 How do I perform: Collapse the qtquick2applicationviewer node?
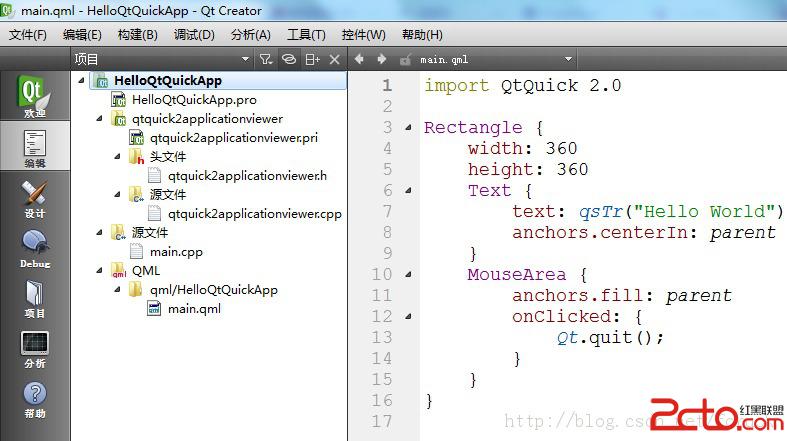click(99, 118)
